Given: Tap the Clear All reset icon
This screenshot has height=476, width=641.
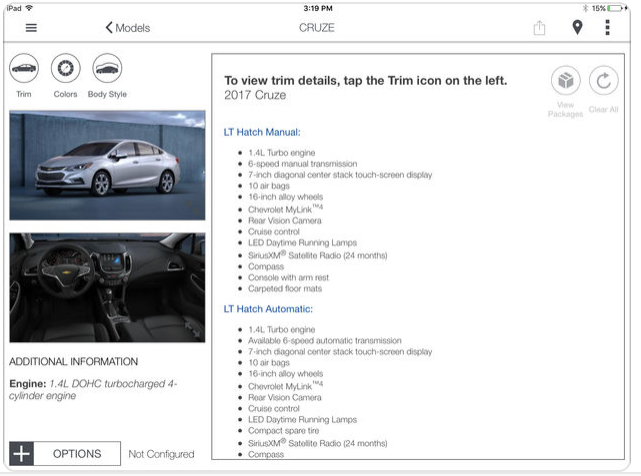Looking at the screenshot, I should pos(603,81).
